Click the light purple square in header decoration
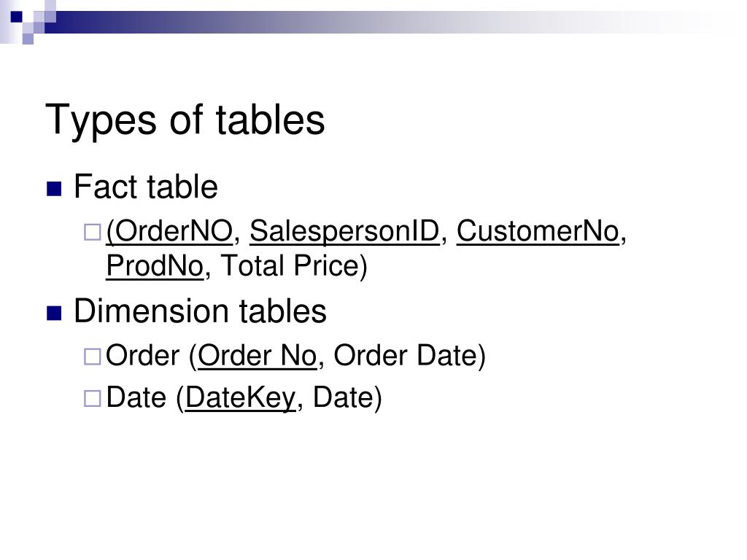 (x=28, y=39)
